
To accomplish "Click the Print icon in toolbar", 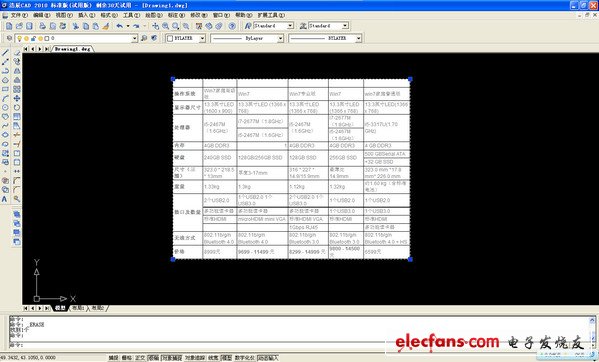I will [43, 26].
